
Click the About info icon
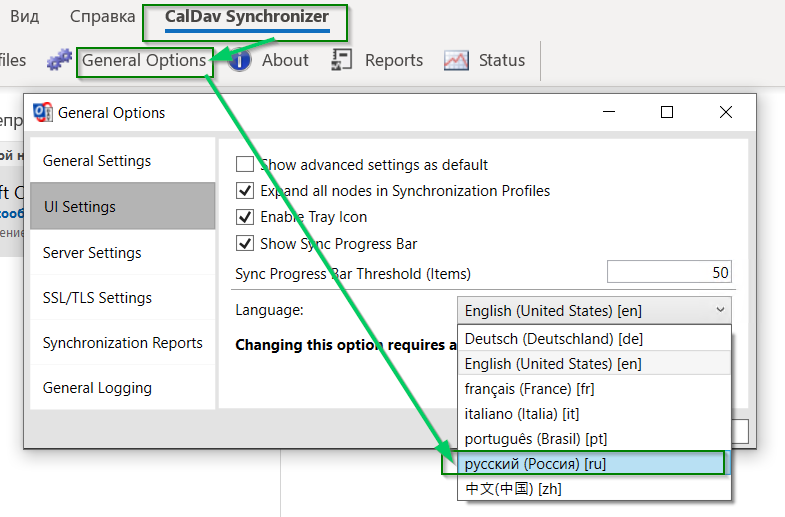tap(239, 60)
